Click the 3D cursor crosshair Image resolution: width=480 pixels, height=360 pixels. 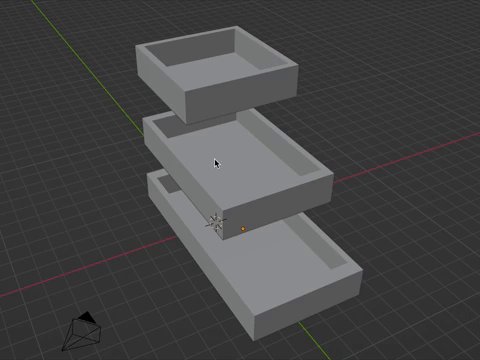coord(216,222)
